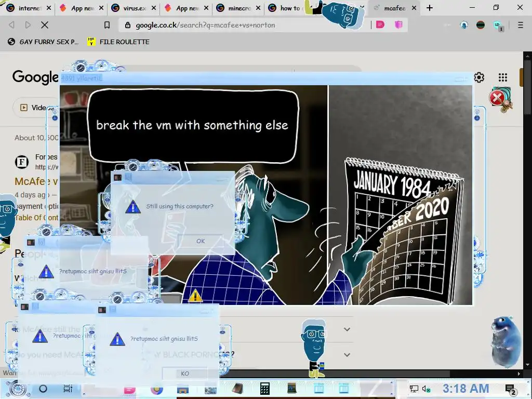The image size is (532, 399).
Task: Close the 'virus.ex' tab
Action: [x=154, y=8]
